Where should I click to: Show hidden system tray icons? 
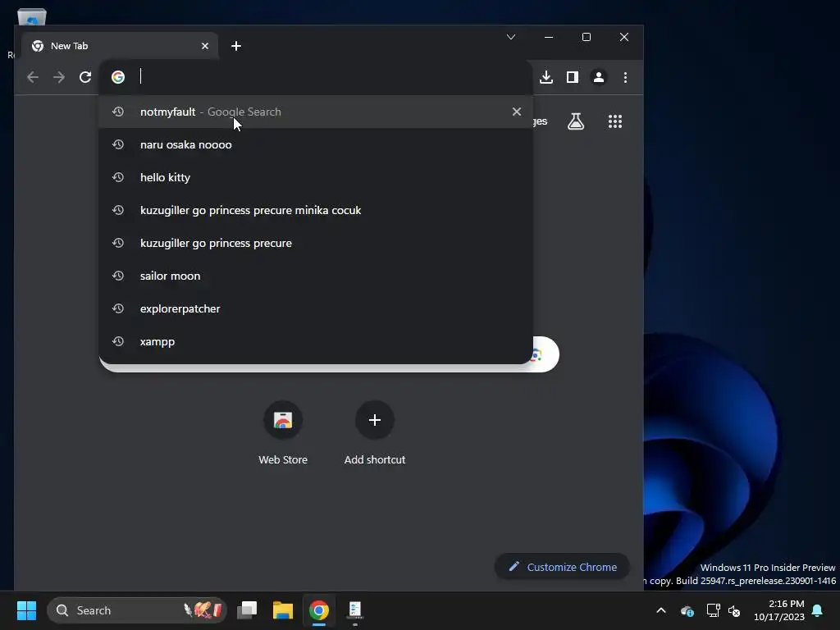(661, 610)
